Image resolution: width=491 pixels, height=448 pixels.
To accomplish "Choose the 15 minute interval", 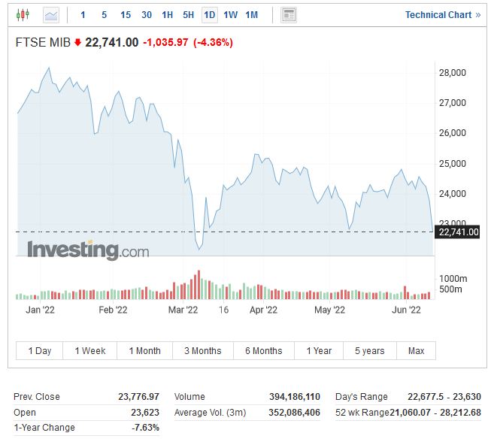I will click(126, 14).
